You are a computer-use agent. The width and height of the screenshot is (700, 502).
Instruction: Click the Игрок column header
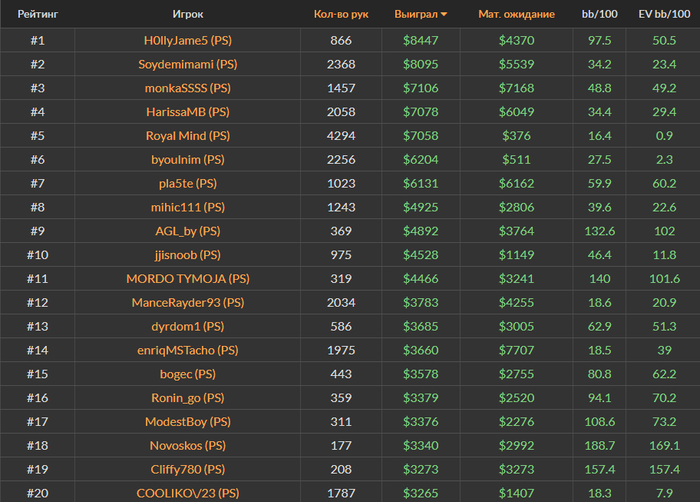[x=188, y=15]
